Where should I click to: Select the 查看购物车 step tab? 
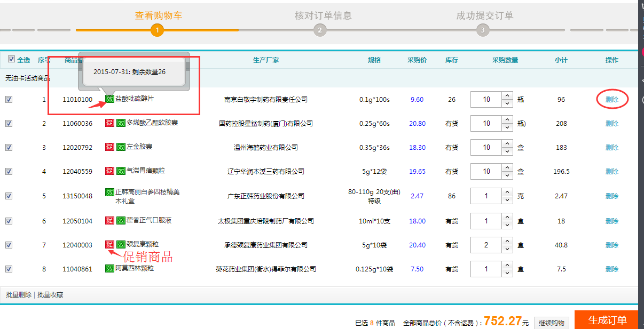[x=158, y=15]
